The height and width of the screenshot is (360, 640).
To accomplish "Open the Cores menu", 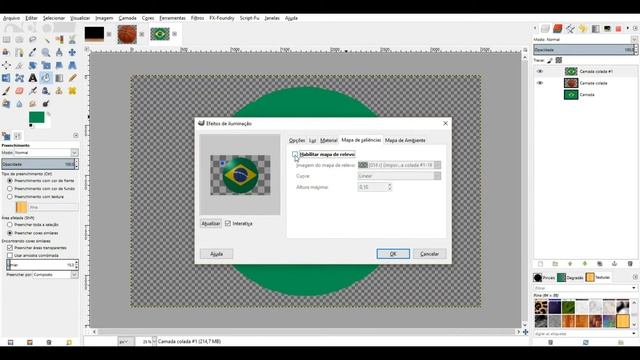I will 148,18.
